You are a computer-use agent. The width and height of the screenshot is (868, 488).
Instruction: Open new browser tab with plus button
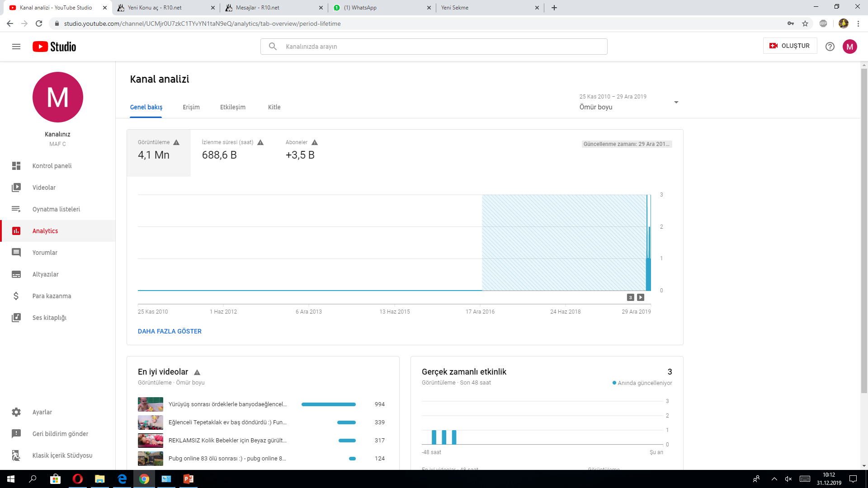coord(554,8)
